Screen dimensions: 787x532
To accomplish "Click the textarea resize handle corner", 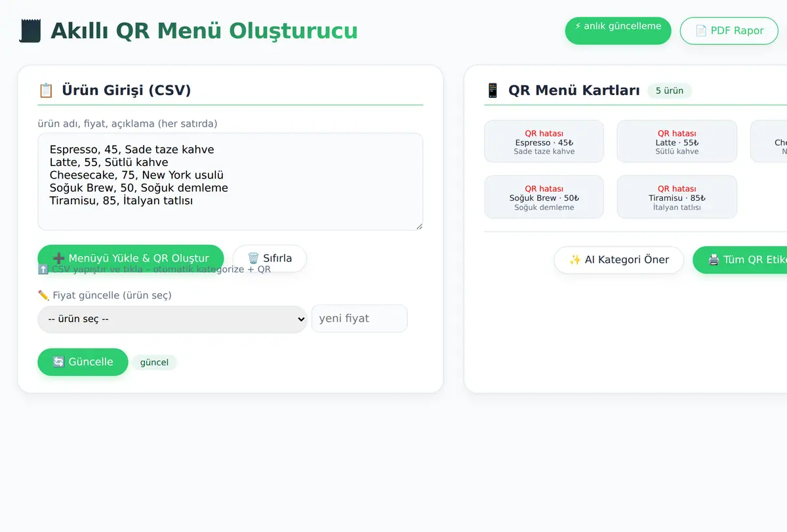I will tap(418, 226).
